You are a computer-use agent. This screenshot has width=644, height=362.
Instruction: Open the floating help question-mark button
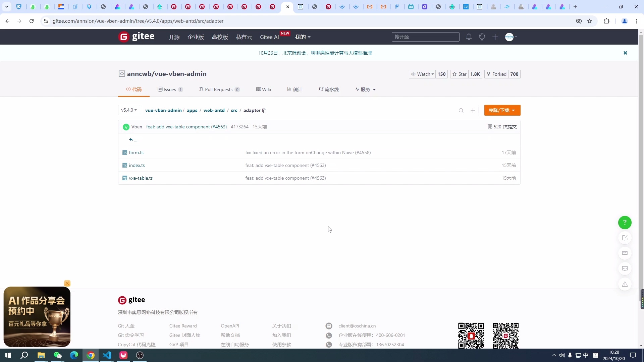(x=625, y=222)
